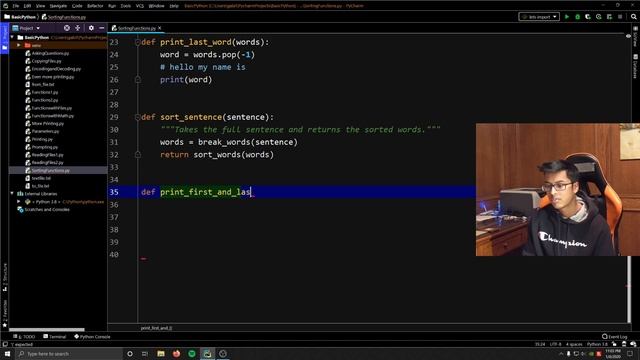The width and height of the screenshot is (640, 360).
Task: Open the Python Console tab
Action: [92, 337]
